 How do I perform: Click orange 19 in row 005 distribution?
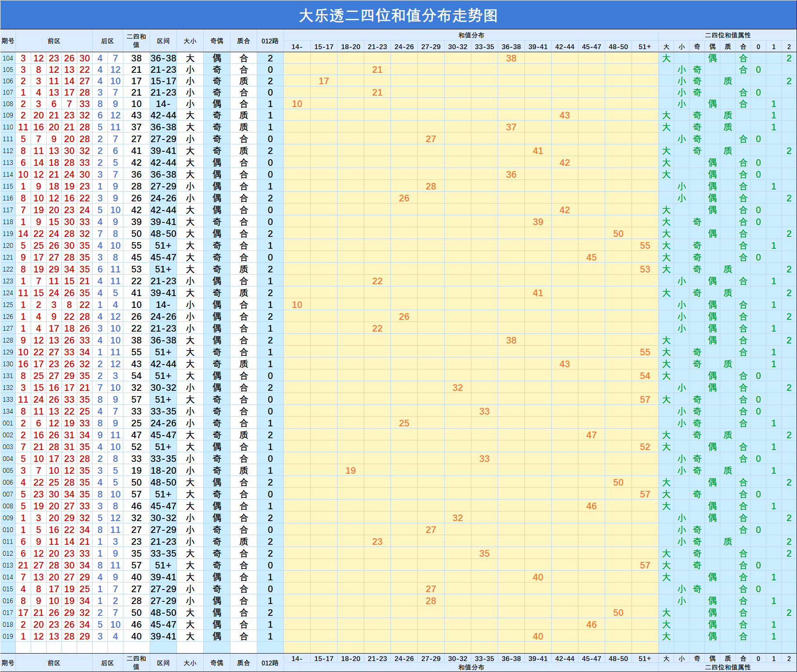351,471
